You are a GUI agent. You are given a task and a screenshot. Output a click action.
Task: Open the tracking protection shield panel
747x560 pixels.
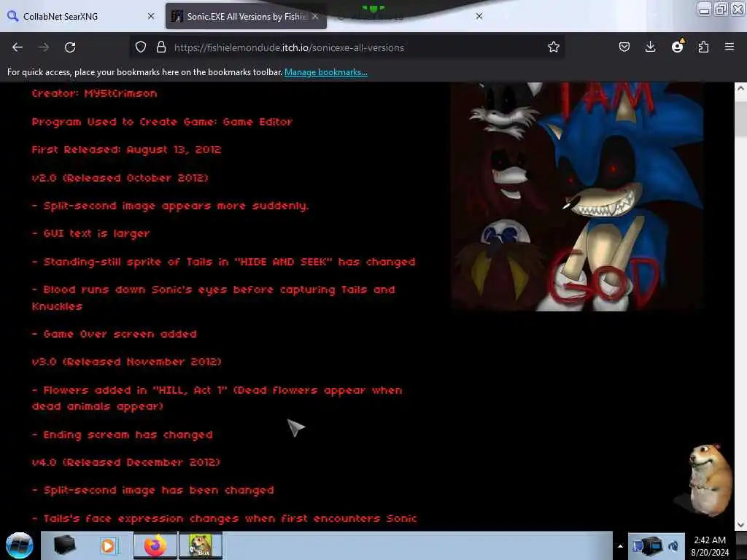(x=141, y=47)
